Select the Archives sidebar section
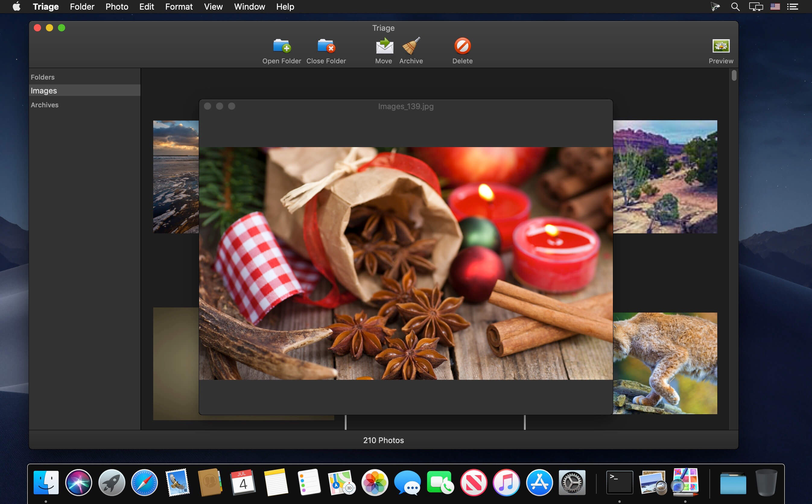Screen dimensions: 812x504 click(44, 105)
